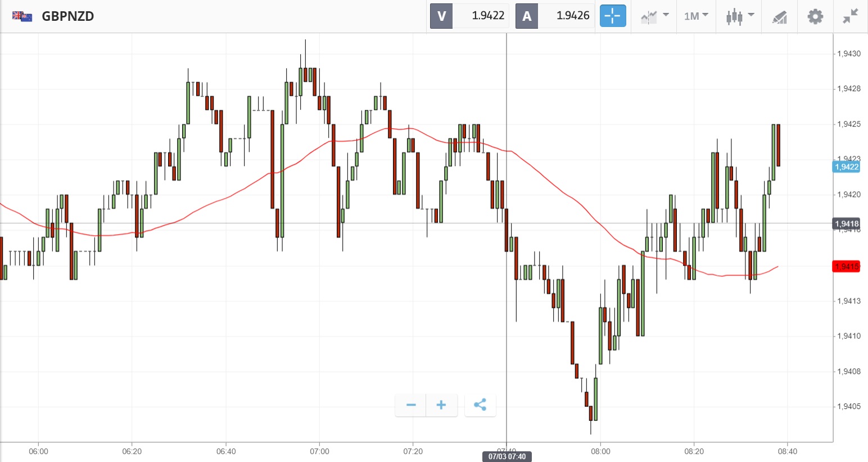
Task: Zoom in the chart with plus
Action: point(441,405)
